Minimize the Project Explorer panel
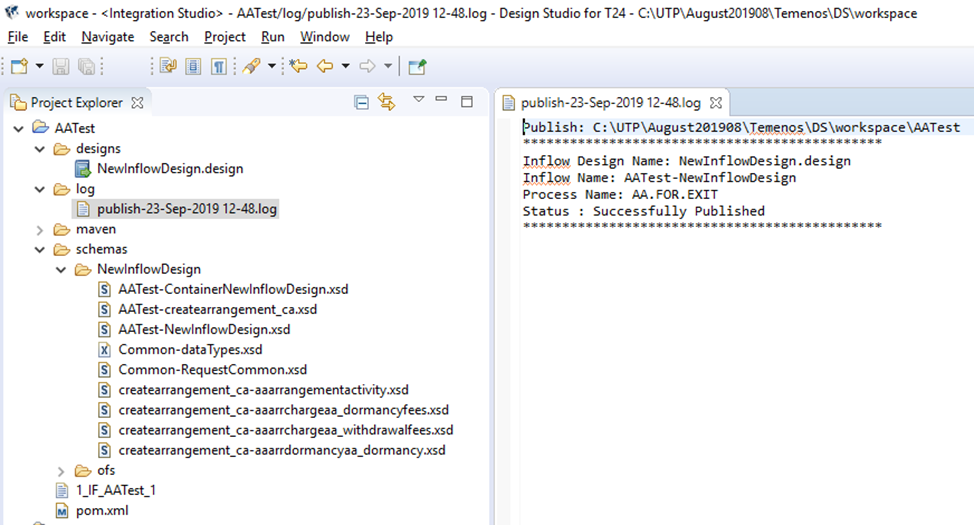Image resolution: width=974 pixels, height=525 pixels. 441,102
